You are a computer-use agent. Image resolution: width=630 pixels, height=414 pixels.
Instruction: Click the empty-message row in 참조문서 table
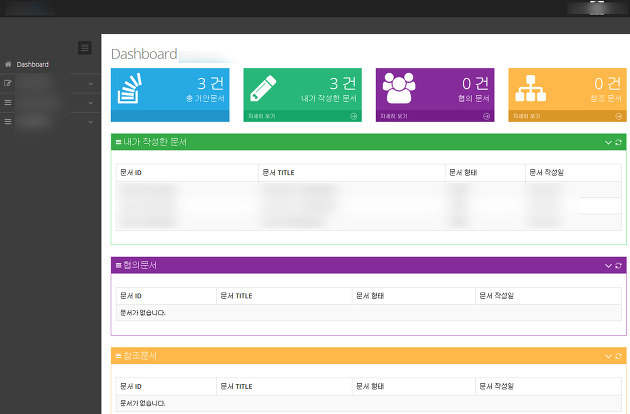[369, 403]
